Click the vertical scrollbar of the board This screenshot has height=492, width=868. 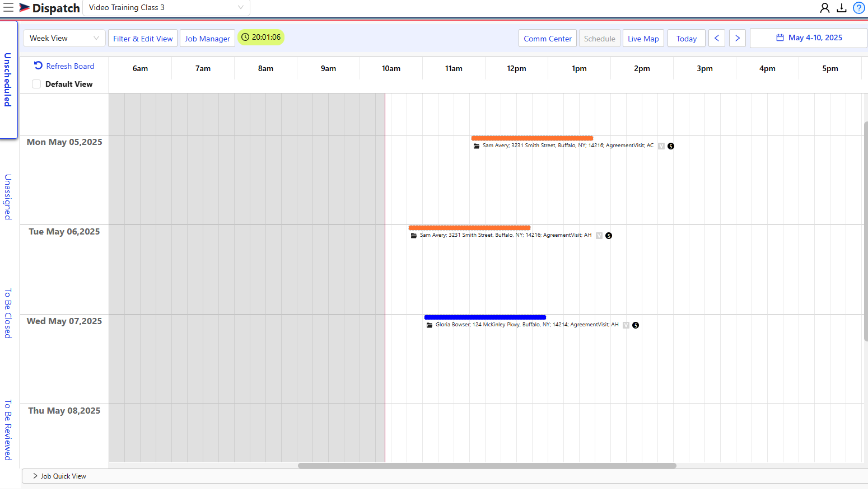(866, 231)
